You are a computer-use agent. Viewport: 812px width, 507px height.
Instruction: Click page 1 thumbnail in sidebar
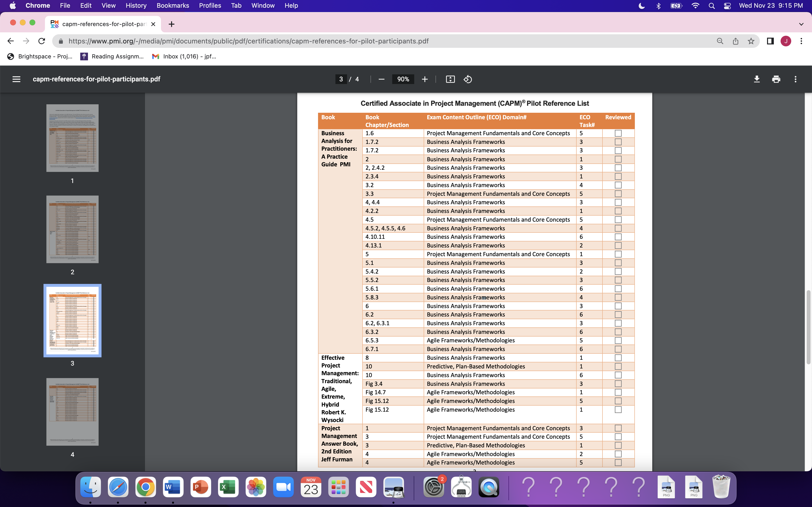click(72, 138)
